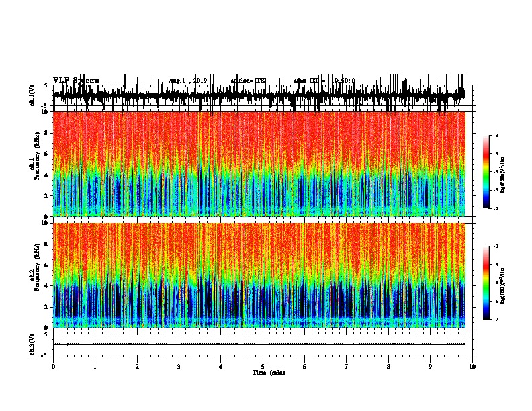Click the ch.3 flat voltage trace
Screen dimensions: 532x411
[x=259, y=345]
